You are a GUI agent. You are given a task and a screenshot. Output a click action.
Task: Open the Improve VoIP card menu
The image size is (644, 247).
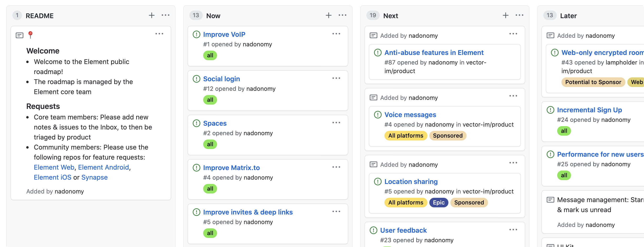pos(336,34)
